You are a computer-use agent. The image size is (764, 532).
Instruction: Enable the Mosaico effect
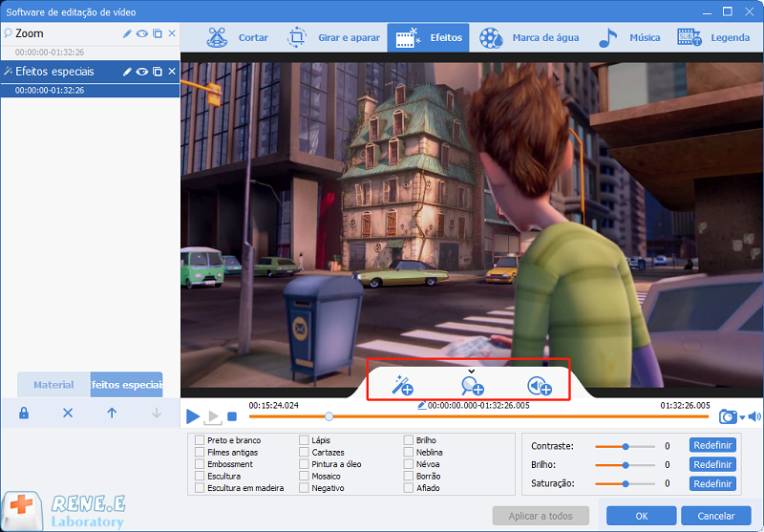(304, 476)
